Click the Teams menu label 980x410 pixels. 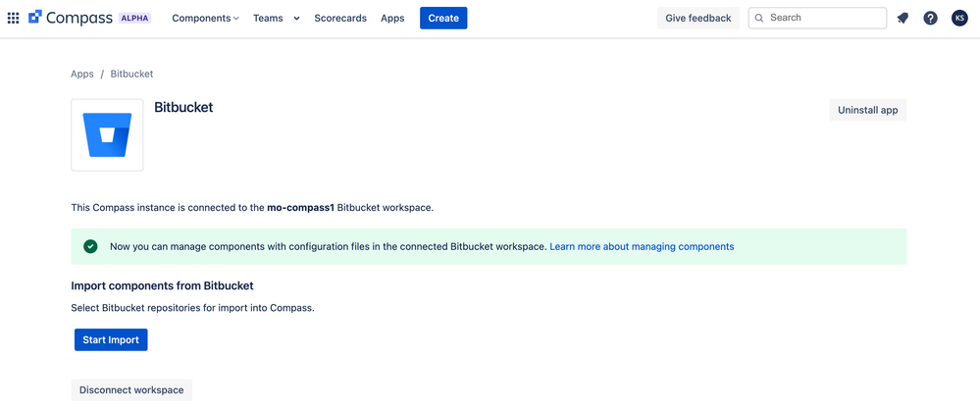click(x=268, y=18)
